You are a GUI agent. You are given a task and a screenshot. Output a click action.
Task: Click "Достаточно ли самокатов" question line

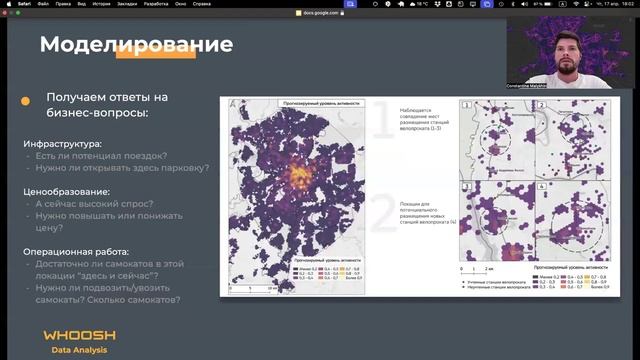[x=109, y=270]
